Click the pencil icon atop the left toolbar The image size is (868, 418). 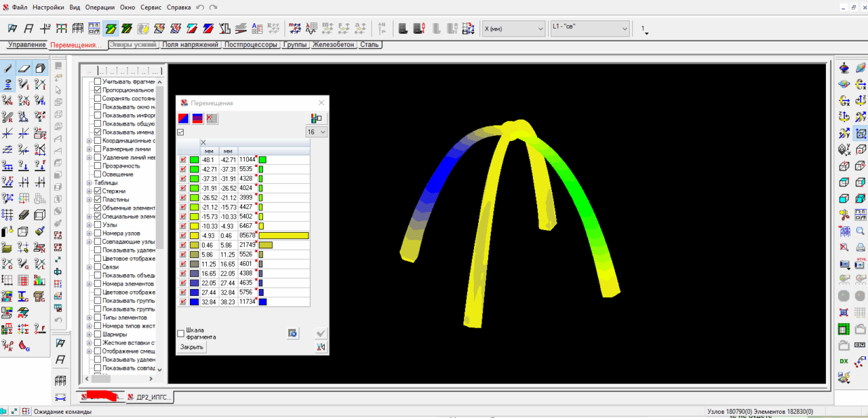click(7, 68)
